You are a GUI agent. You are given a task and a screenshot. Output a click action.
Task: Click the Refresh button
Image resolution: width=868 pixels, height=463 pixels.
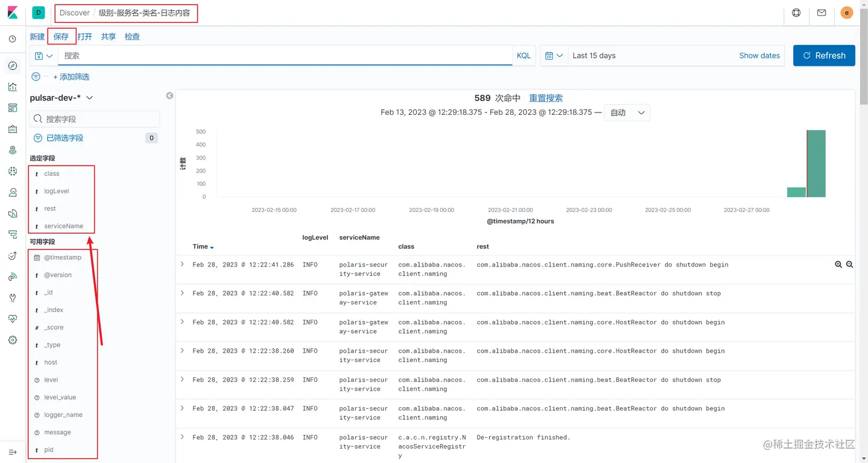824,56
